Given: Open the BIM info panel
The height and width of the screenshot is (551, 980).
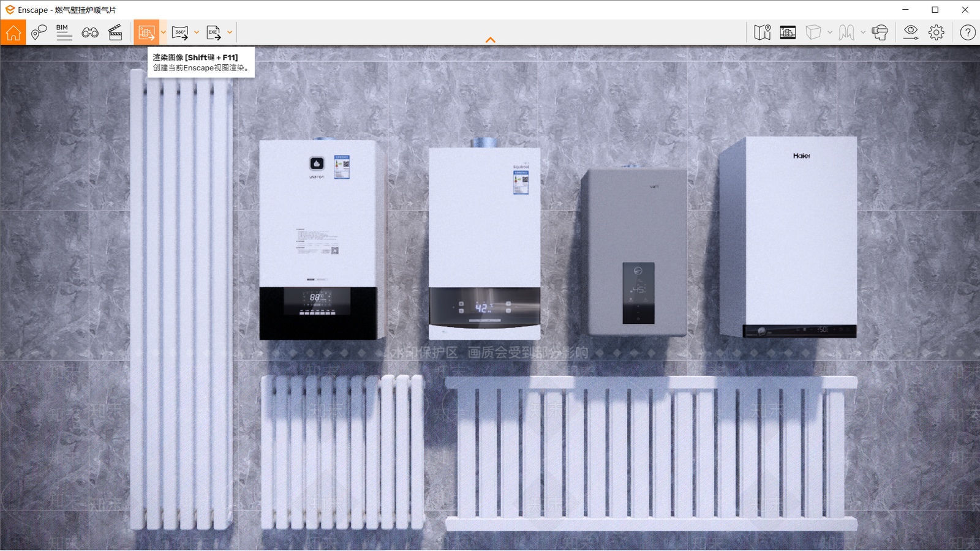Looking at the screenshot, I should click(x=64, y=32).
